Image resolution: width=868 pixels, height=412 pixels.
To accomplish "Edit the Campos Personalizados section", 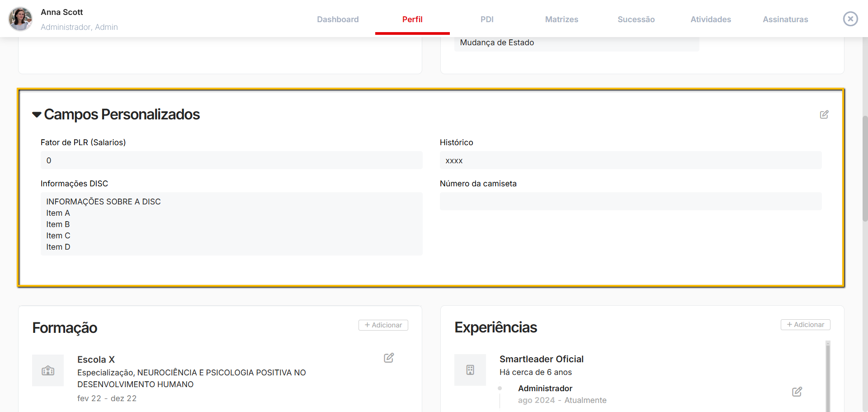I will 824,114.
